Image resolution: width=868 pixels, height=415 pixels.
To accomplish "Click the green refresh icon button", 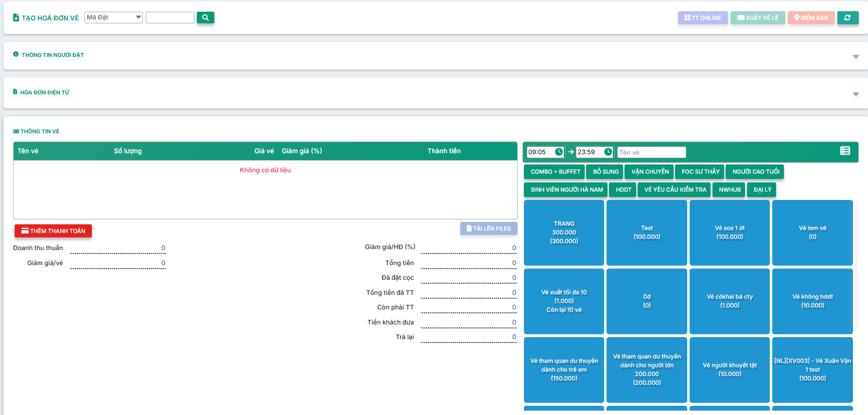I will 848,18.
